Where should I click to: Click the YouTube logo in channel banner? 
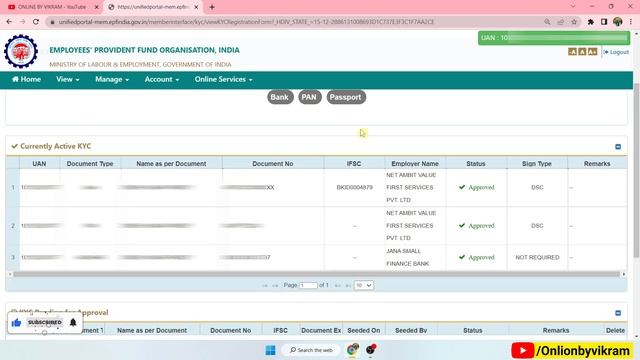(x=522, y=350)
